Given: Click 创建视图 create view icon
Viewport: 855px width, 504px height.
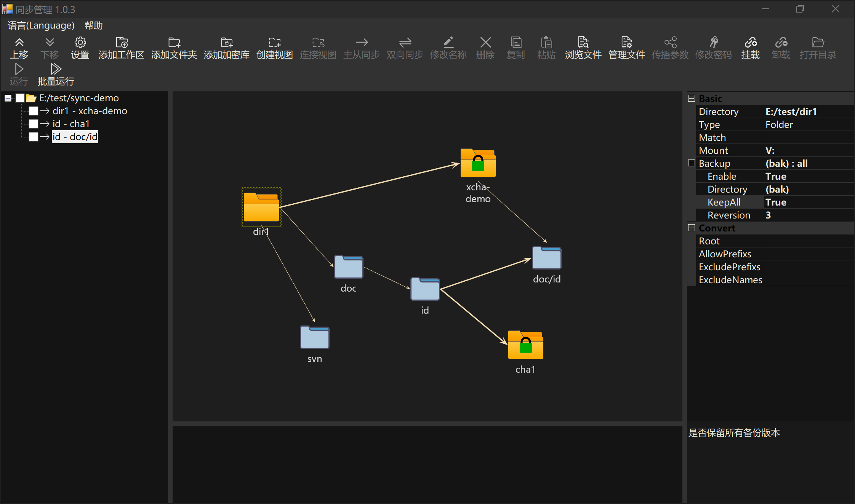Looking at the screenshot, I should coord(275,43).
